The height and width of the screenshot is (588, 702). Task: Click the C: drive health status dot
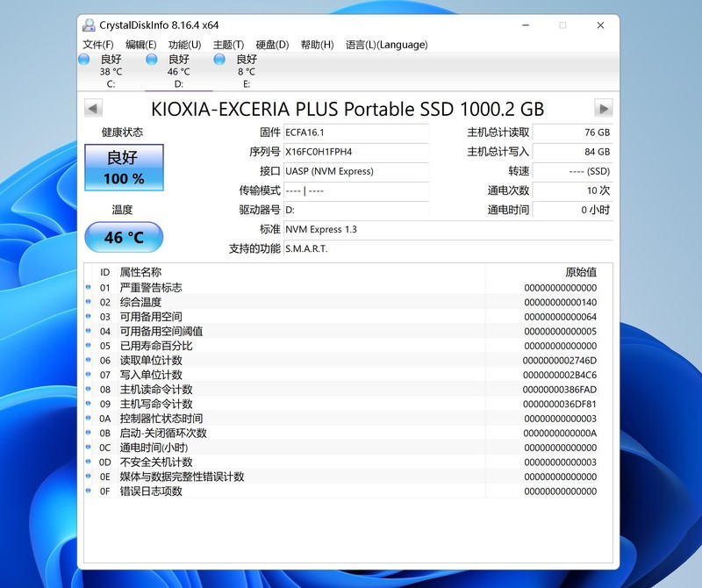point(85,59)
